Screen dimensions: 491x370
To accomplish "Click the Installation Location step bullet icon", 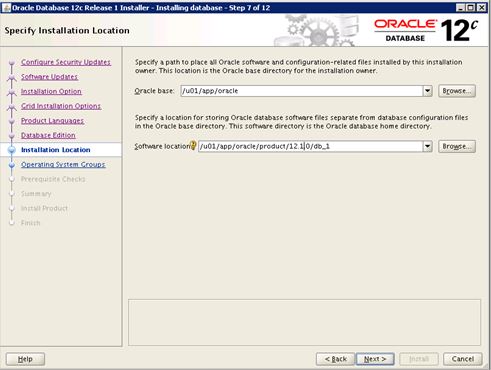I will pyautogui.click(x=12, y=150).
